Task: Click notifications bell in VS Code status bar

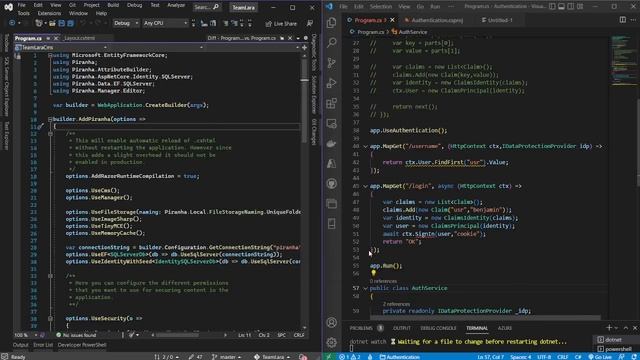Action: coord(634,357)
